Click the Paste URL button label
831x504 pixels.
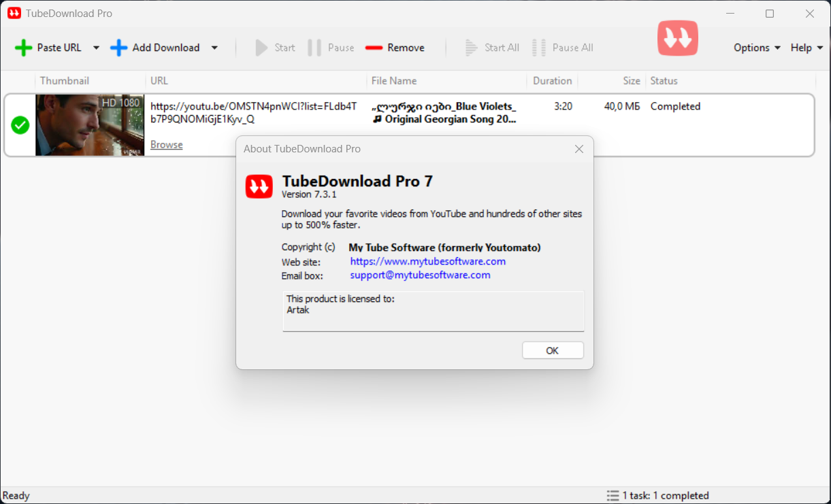pos(59,48)
